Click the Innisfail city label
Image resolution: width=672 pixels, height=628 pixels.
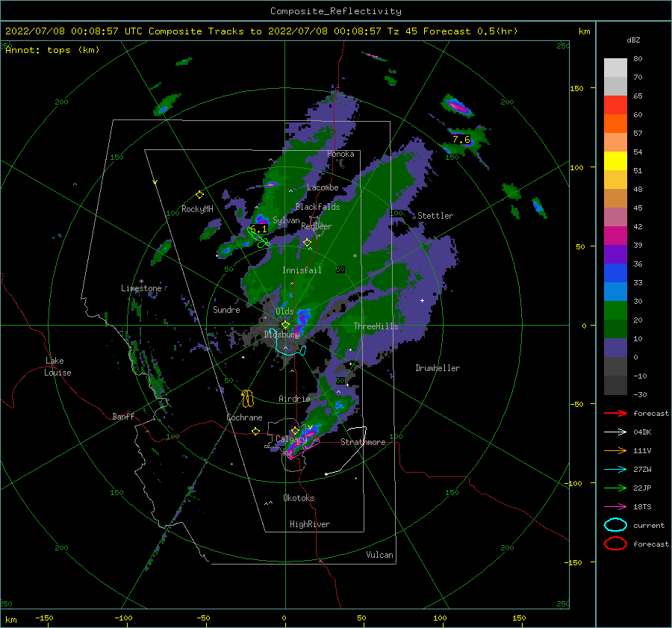tap(302, 270)
